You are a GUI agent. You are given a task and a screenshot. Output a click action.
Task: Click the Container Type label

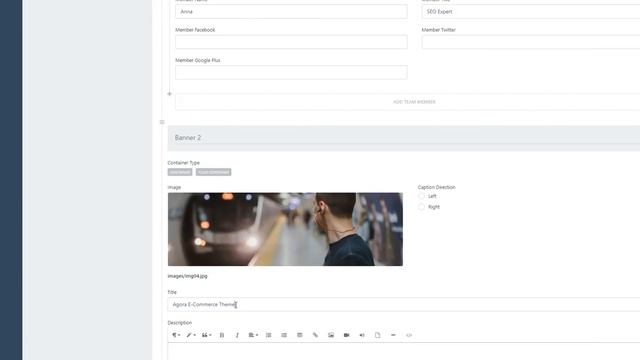point(184,163)
